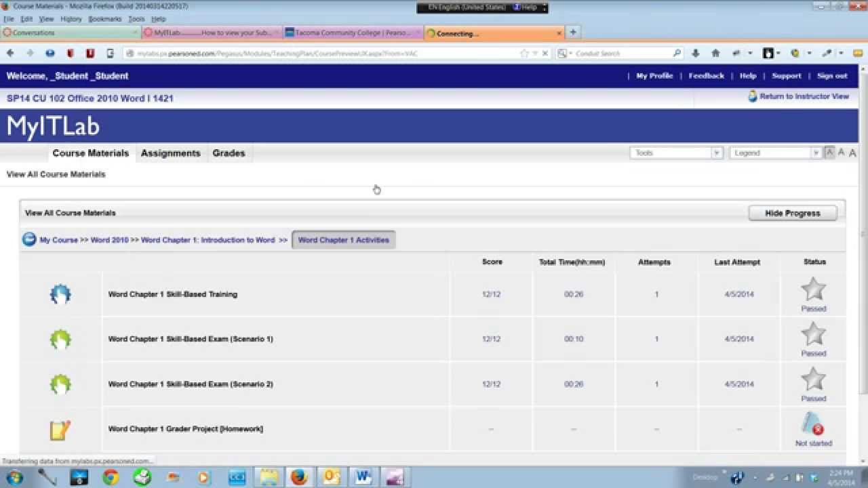The image size is (868, 488).
Task: Click the lock icon beside Return to Instructor View
Action: pyautogui.click(x=752, y=96)
